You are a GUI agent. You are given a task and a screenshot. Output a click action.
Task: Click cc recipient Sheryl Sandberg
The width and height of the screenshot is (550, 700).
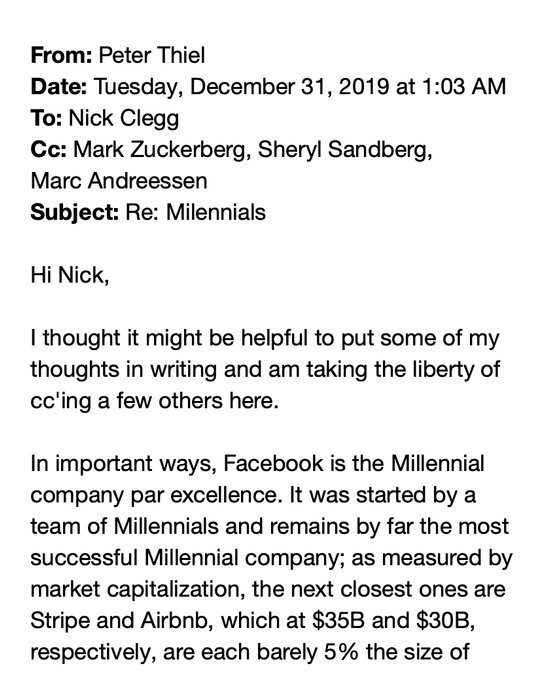pos(345,150)
